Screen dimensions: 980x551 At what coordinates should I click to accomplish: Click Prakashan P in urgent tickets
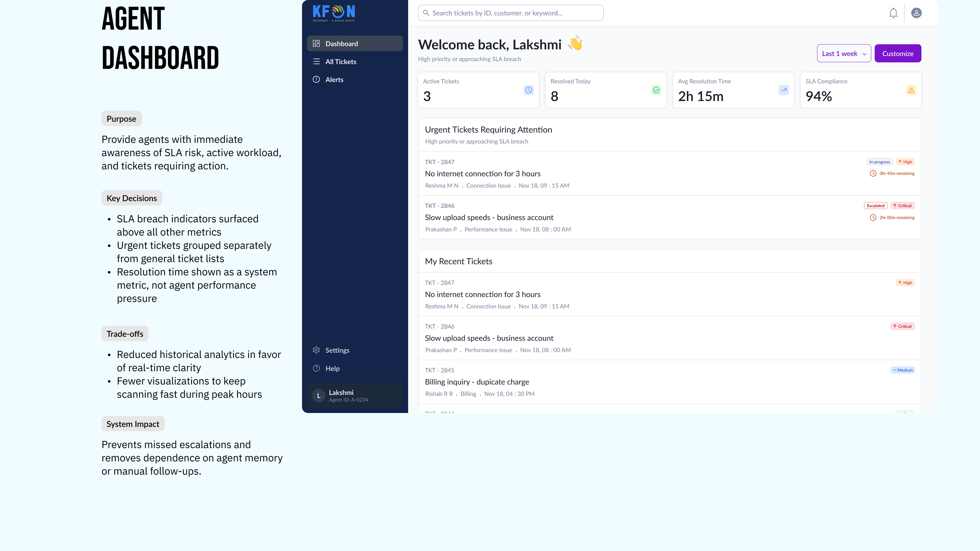[440, 229]
